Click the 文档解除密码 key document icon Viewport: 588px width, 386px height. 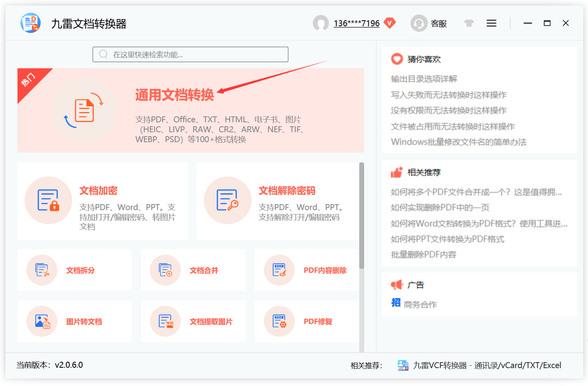[227, 200]
